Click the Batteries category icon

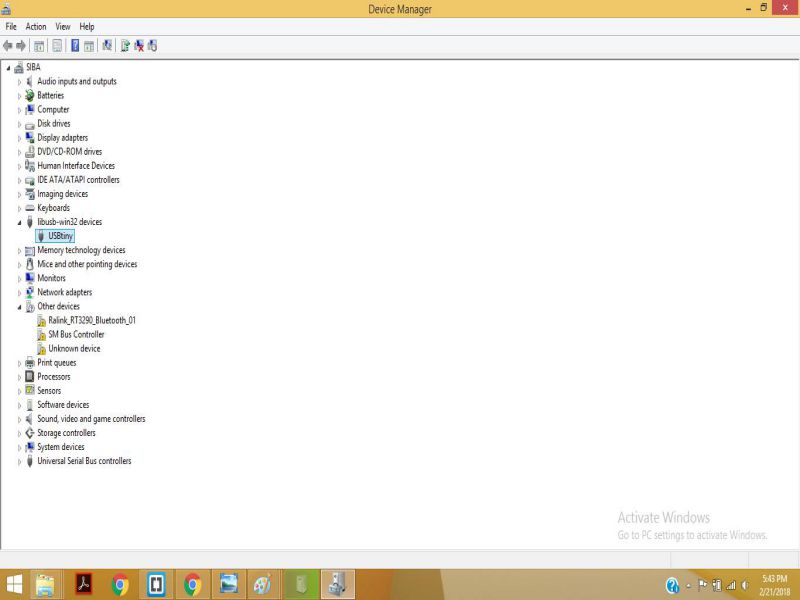pos(30,95)
